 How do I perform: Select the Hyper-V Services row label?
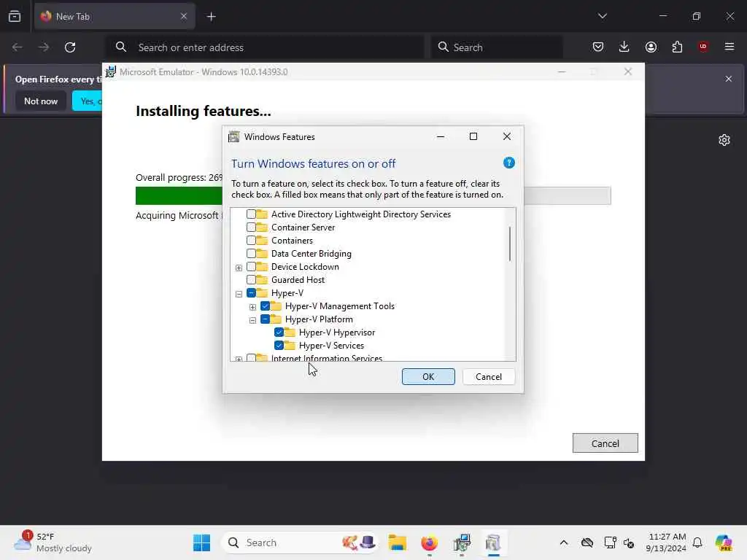pos(331,346)
